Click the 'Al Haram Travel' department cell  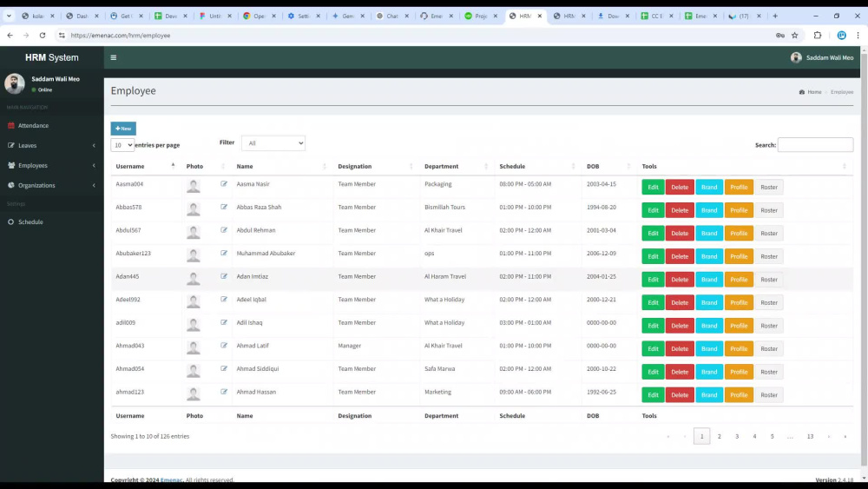click(x=445, y=276)
